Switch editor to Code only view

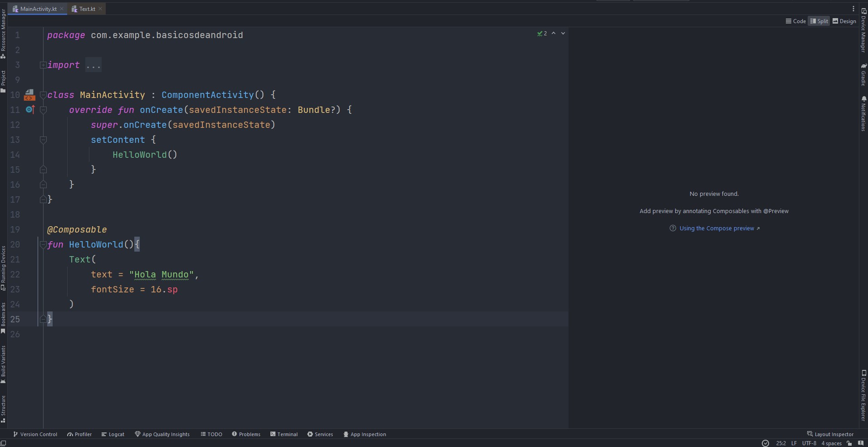795,21
